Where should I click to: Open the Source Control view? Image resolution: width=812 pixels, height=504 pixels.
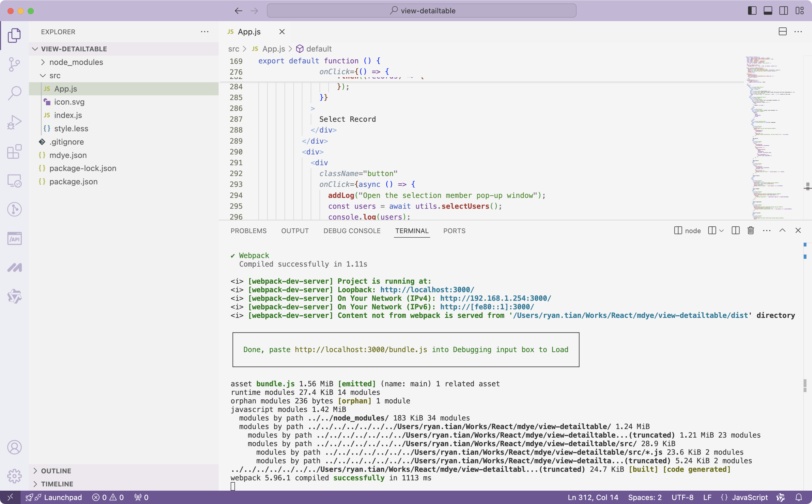click(14, 64)
